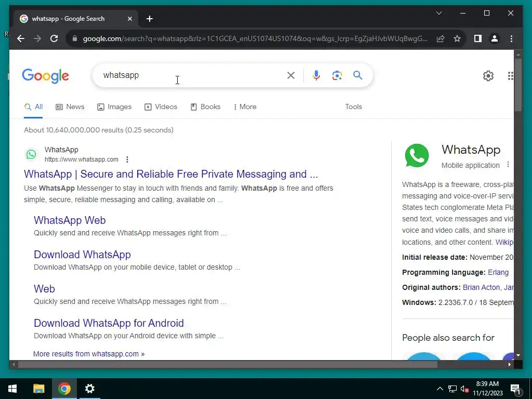Image resolution: width=532 pixels, height=399 pixels.
Task: Show hidden system tray icons
Action: (x=440, y=389)
